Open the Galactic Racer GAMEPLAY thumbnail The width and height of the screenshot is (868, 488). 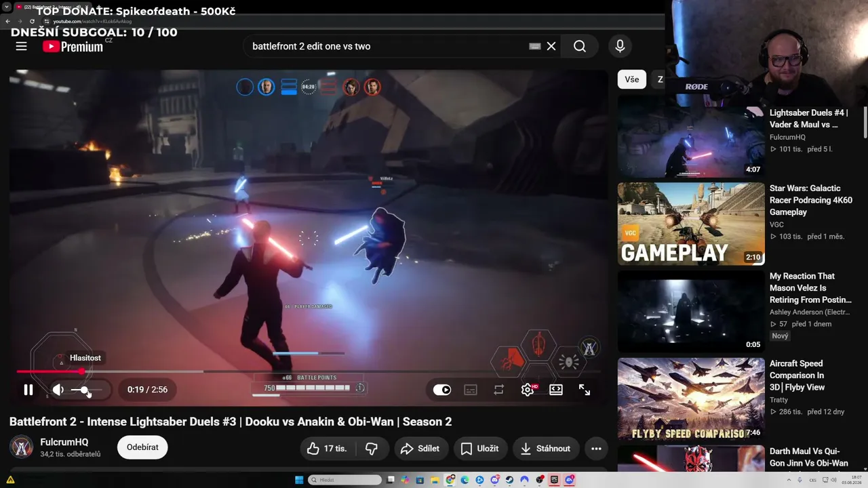pos(691,224)
